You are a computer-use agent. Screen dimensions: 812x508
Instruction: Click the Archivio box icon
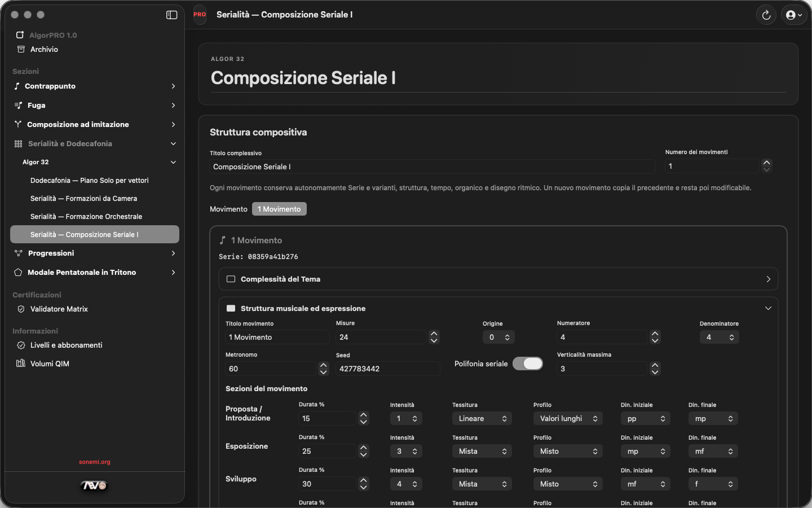coord(21,49)
